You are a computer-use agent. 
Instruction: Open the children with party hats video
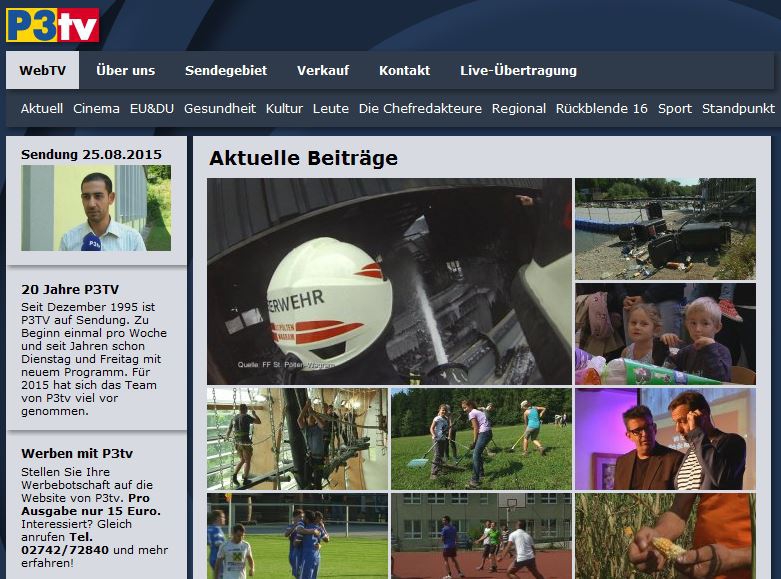pyautogui.click(x=665, y=333)
